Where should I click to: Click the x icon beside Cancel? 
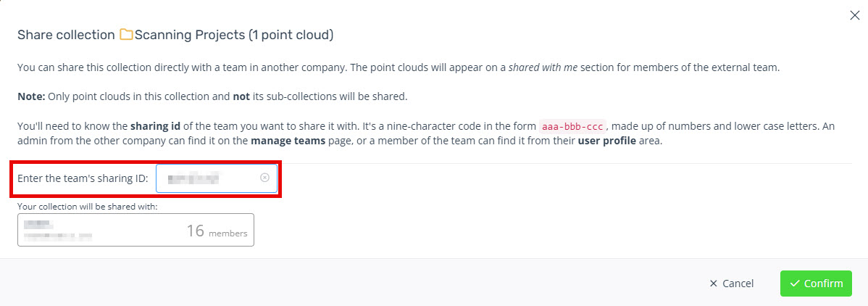point(714,284)
